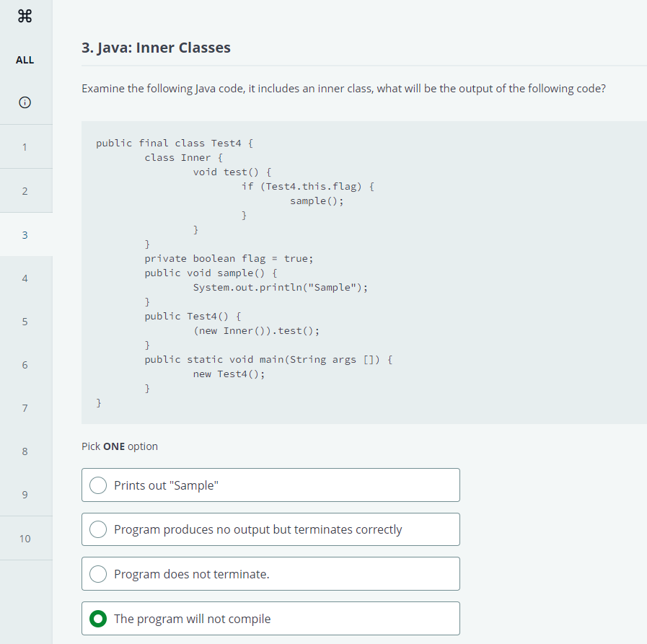The height and width of the screenshot is (644, 647).
Task: Navigate to question 4
Action: point(25,278)
